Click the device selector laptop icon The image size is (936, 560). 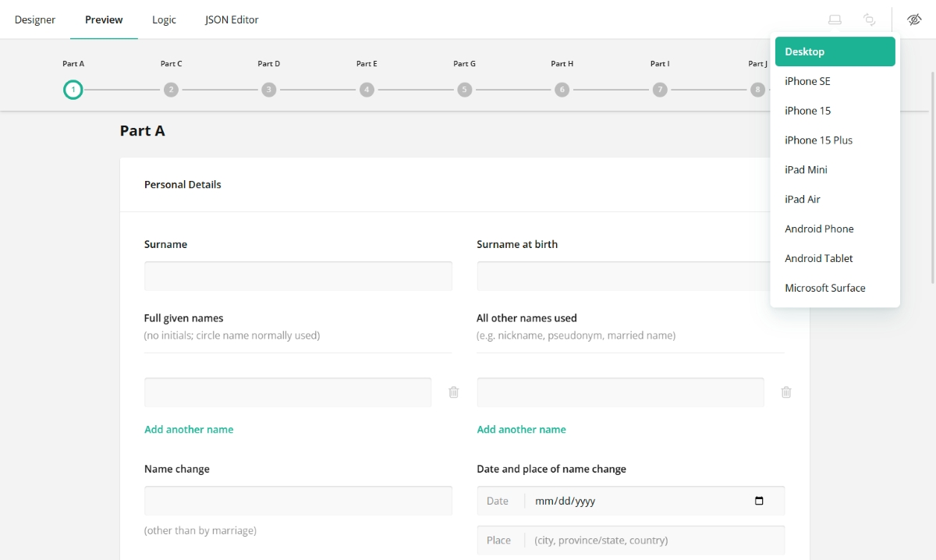(x=835, y=19)
